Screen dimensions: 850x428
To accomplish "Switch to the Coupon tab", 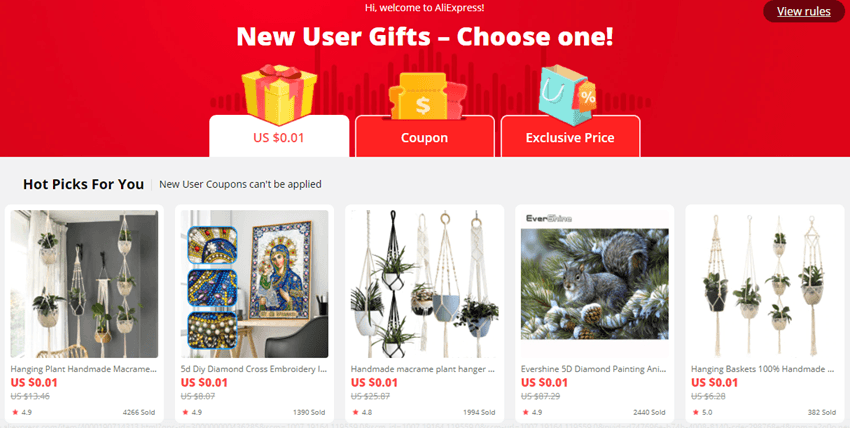I will (424, 137).
